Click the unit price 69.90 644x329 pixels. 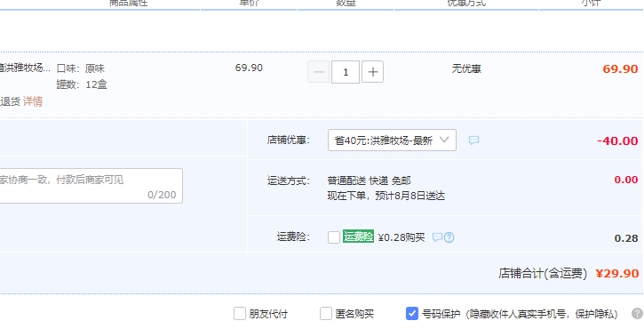point(249,68)
